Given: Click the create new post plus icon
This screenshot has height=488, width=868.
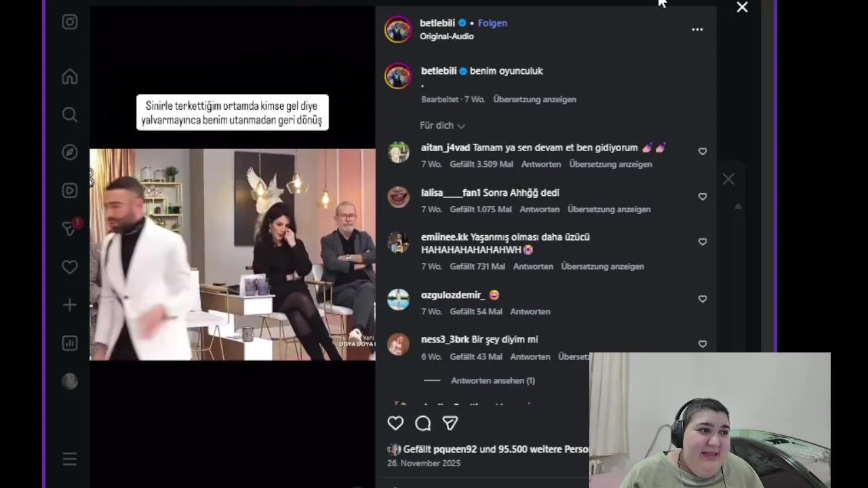Looking at the screenshot, I should [x=70, y=305].
